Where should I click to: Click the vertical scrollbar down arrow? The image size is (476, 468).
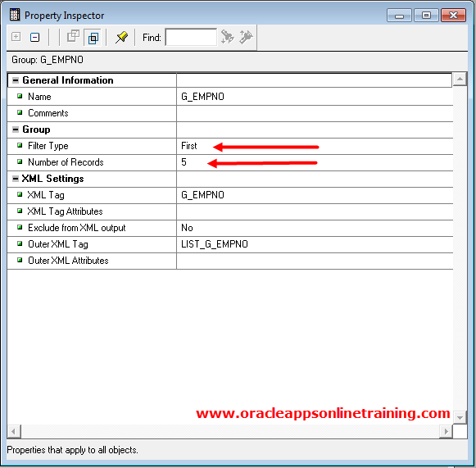(460, 417)
